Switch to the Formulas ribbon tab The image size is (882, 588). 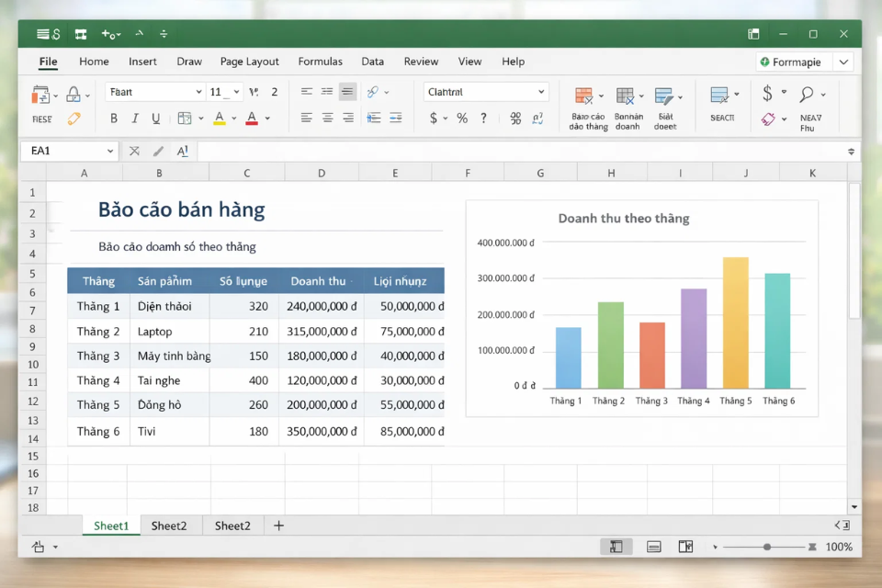320,62
